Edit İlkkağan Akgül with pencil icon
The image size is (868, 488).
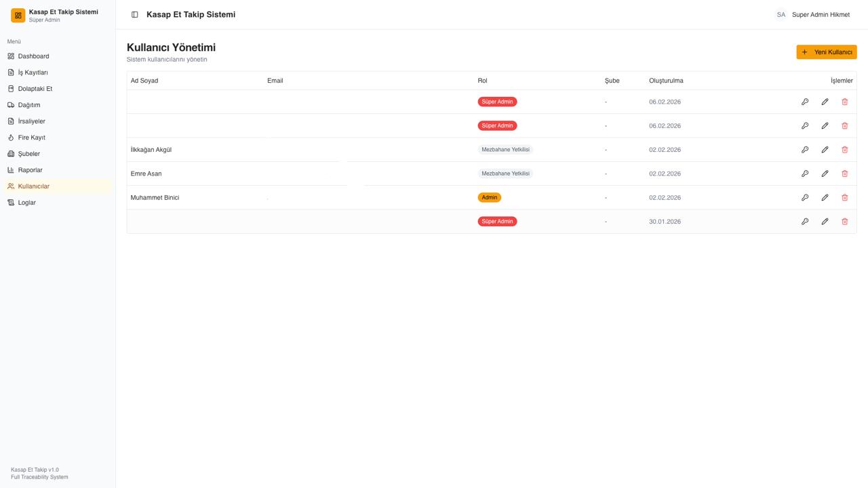point(825,150)
